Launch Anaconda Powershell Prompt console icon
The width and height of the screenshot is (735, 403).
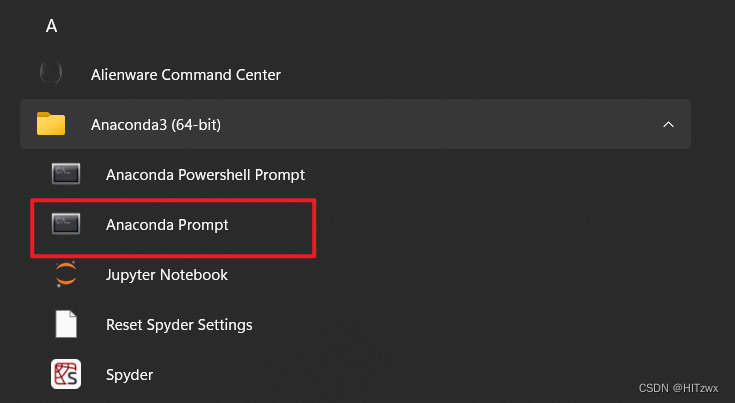[66, 174]
